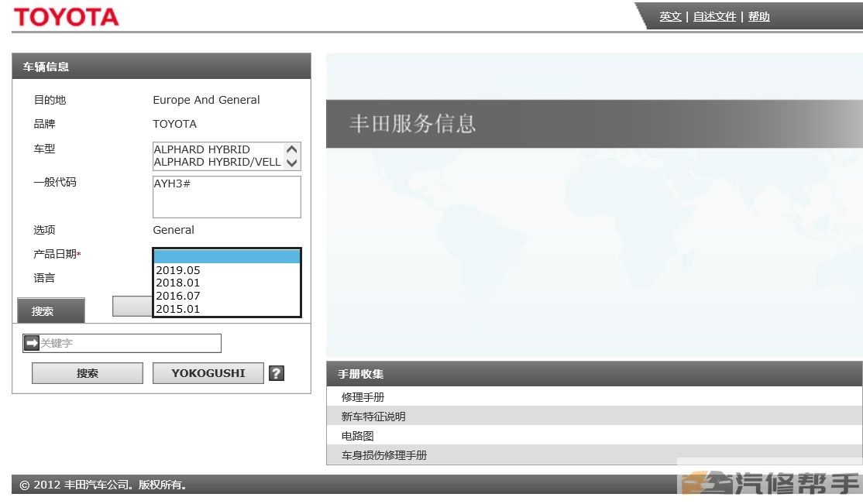Click the YOKOGUSHI button
This screenshot has height=504, width=863.
[x=208, y=373]
